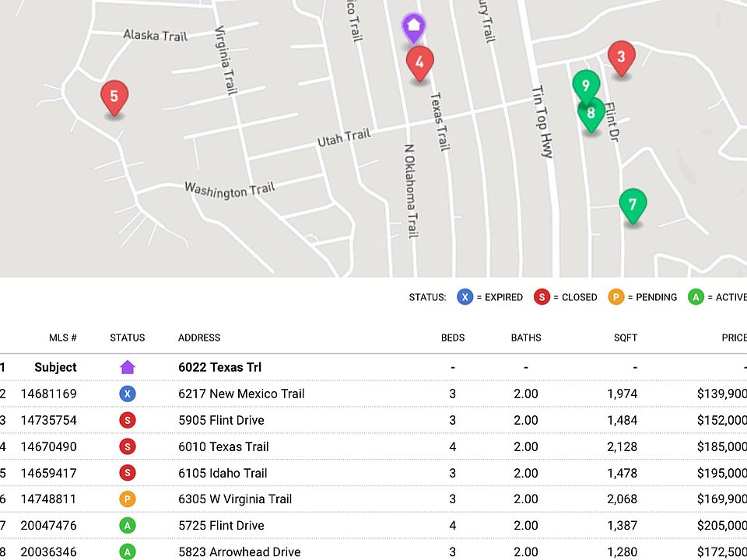Click the green Active legend icon

[x=696, y=297]
